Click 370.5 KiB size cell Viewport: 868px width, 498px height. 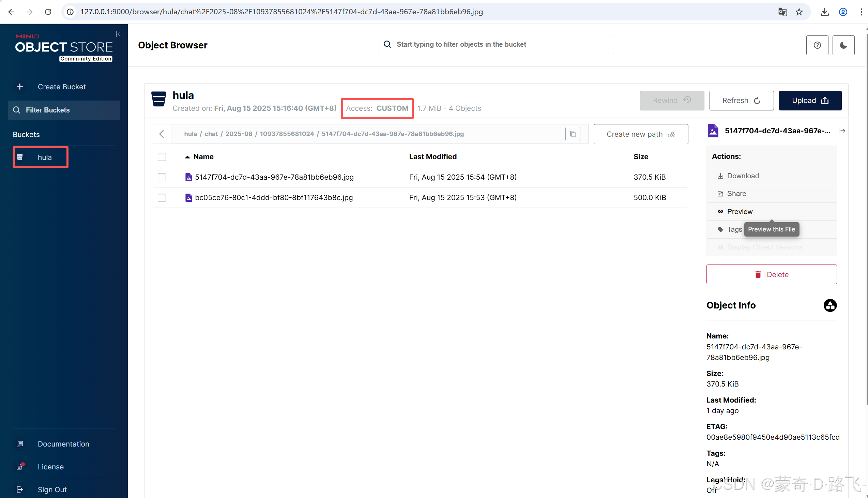650,177
